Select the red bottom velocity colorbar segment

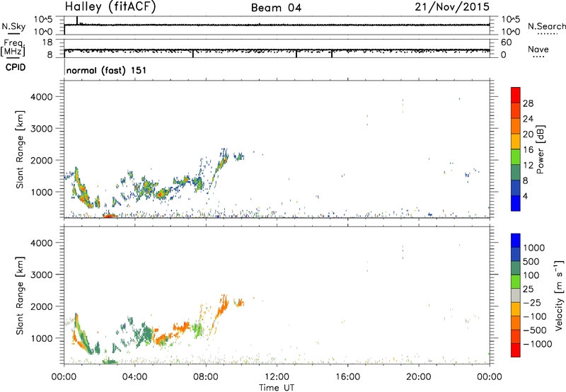pos(516,350)
